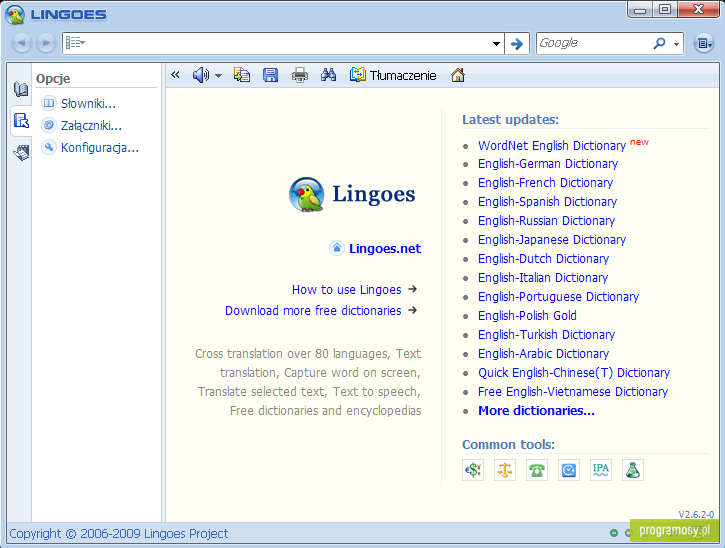
Task: Click the magnifier search icon
Action: click(659, 43)
